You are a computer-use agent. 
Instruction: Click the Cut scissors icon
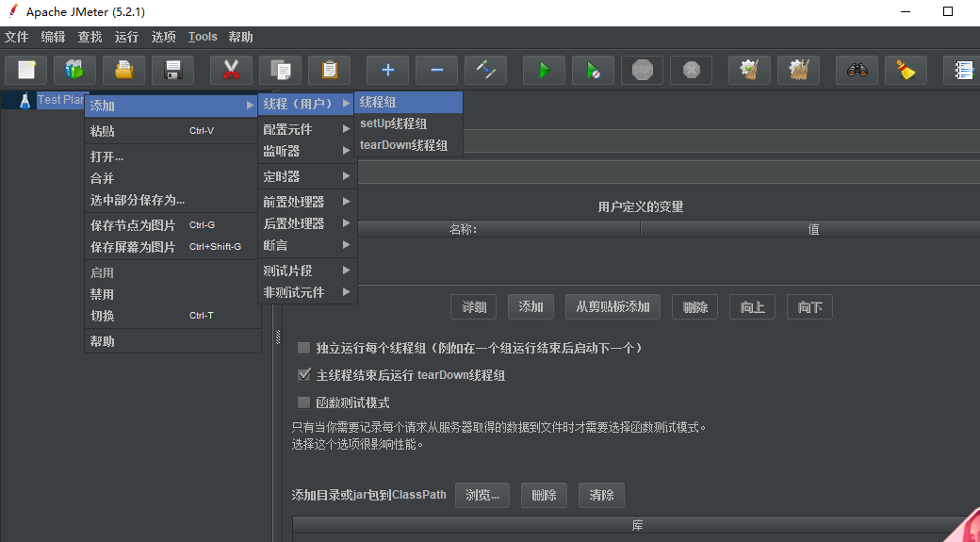pyautogui.click(x=231, y=70)
